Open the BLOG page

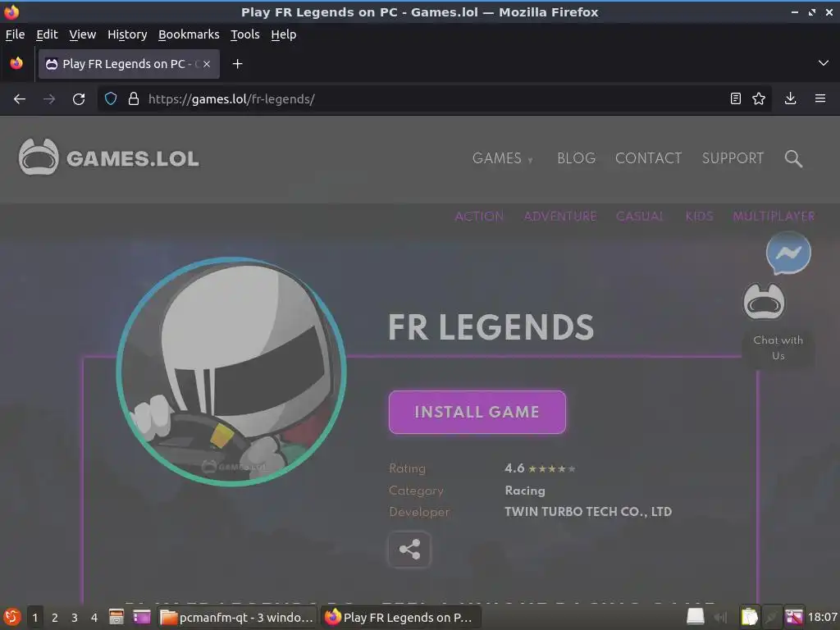[576, 158]
